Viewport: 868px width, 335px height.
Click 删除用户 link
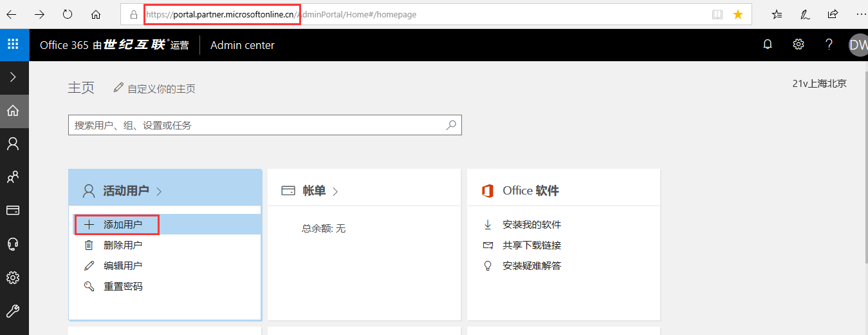[122, 245]
